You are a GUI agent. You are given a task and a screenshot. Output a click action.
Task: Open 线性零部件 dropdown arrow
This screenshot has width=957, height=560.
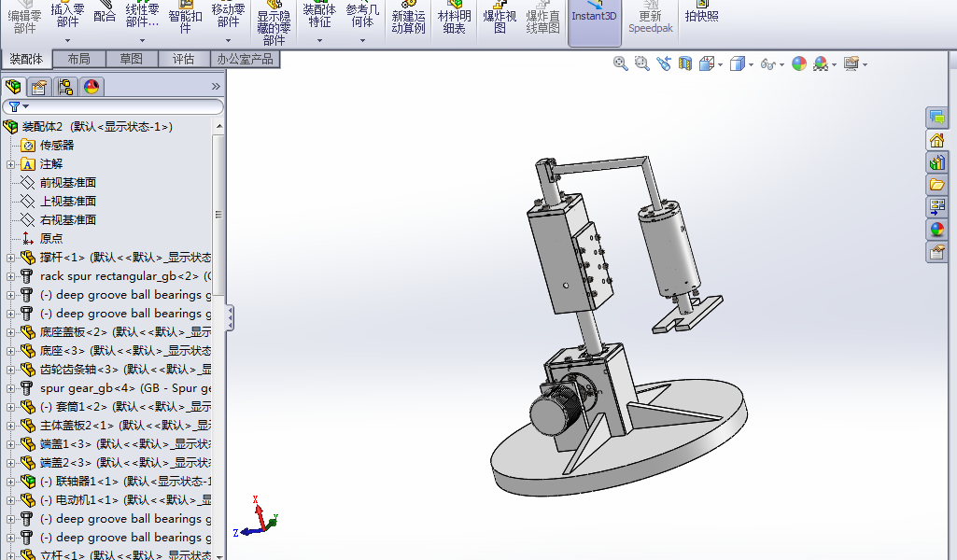point(142,41)
